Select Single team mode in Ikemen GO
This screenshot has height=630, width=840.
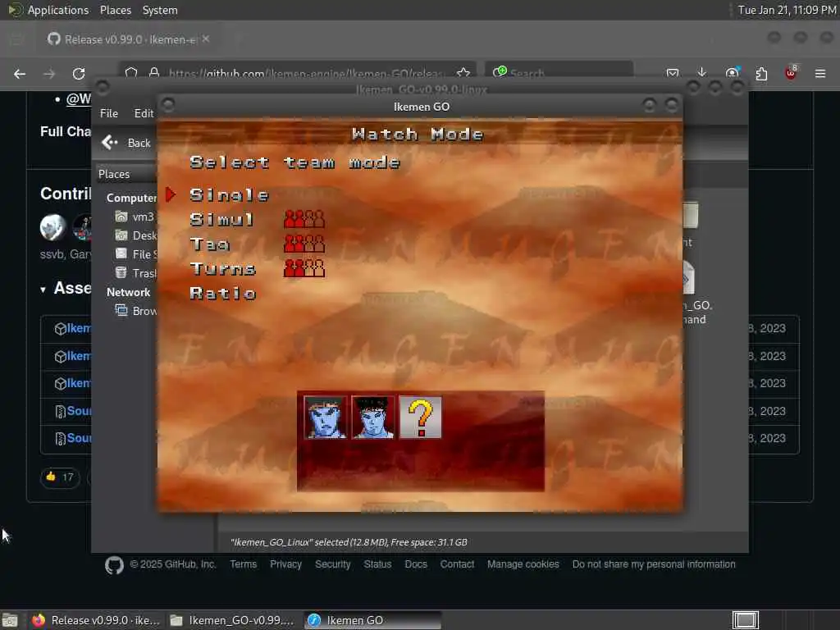(229, 195)
